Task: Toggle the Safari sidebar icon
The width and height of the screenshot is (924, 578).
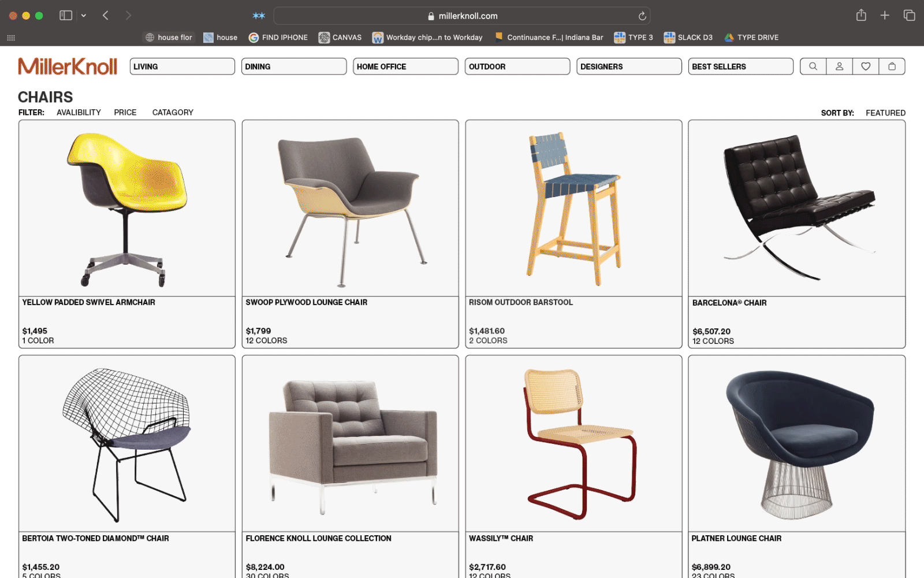Action: [x=66, y=16]
